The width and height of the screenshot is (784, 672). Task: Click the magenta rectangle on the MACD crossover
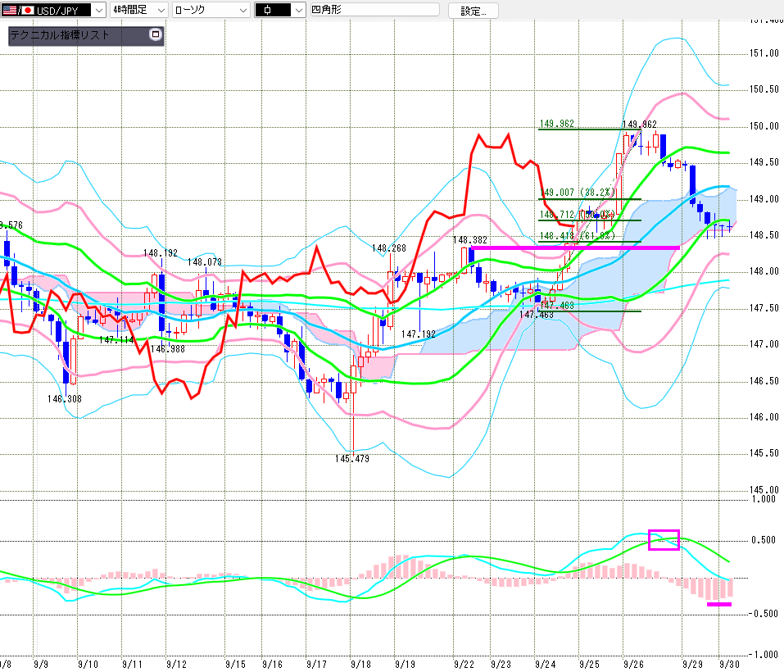[664, 539]
